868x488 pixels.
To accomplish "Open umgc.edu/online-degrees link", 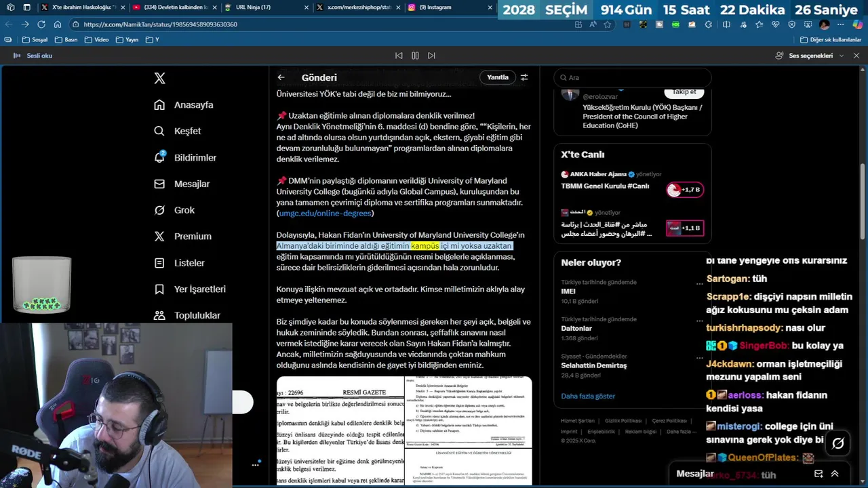I will pos(325,213).
